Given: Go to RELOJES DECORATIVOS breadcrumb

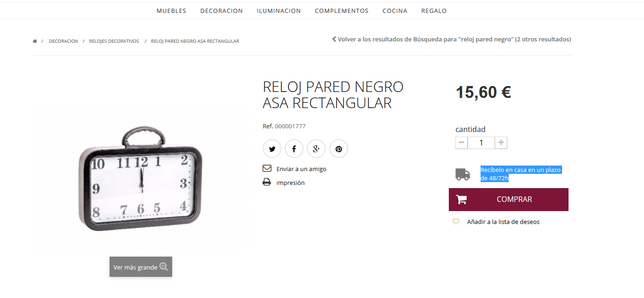Looking at the screenshot, I should (x=114, y=41).
